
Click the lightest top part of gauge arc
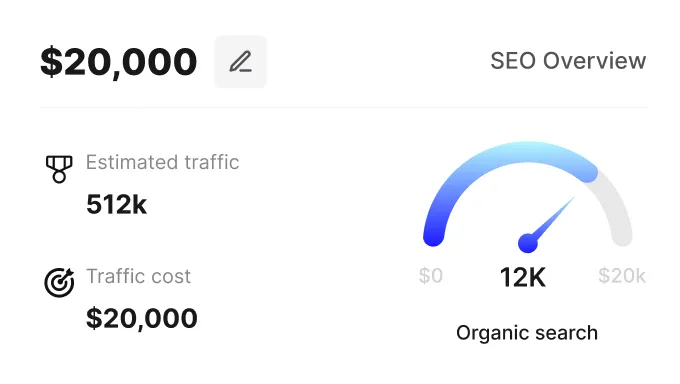pos(527,152)
